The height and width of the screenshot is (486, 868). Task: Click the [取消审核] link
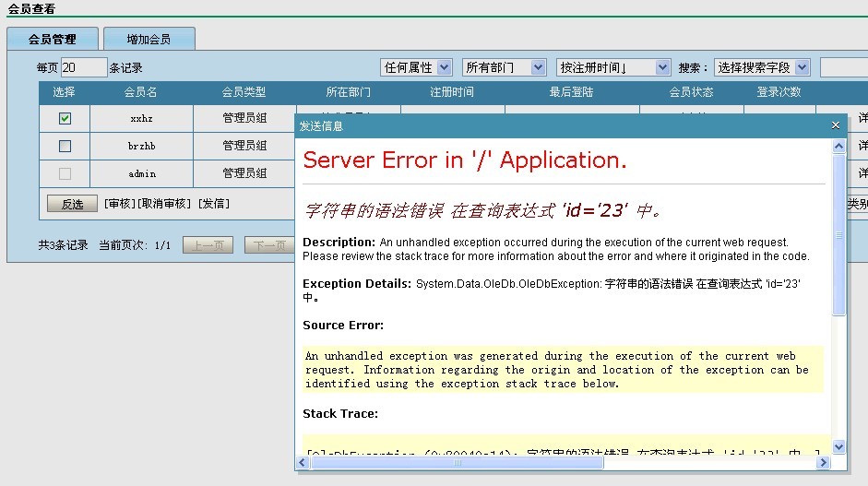(x=165, y=204)
